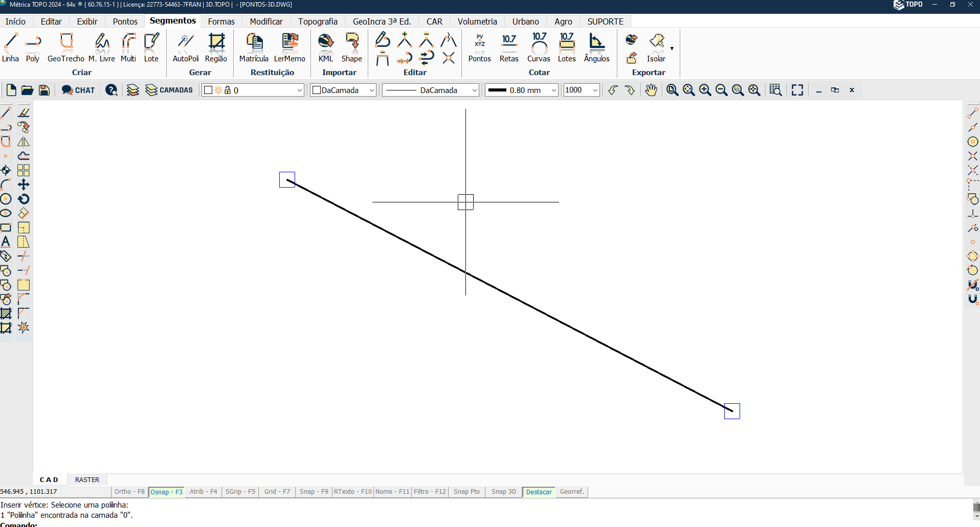
Task: Select the move tool in the left toolbar
Action: click(x=24, y=185)
